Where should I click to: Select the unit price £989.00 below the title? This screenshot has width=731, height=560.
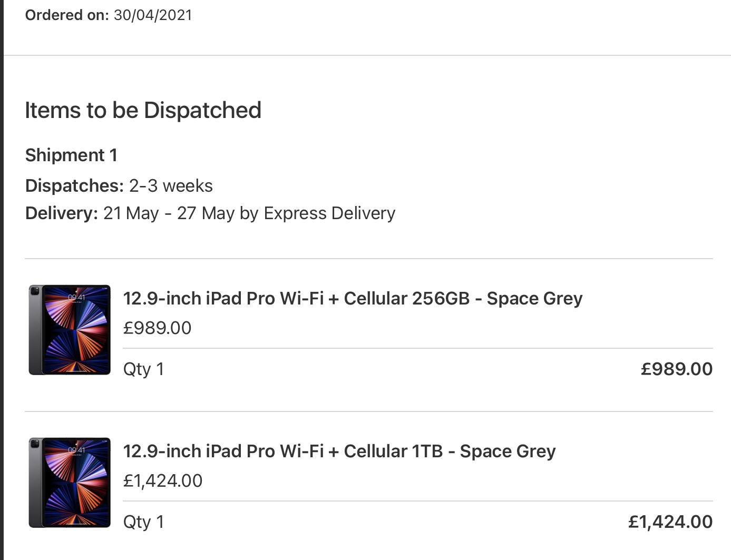[157, 328]
